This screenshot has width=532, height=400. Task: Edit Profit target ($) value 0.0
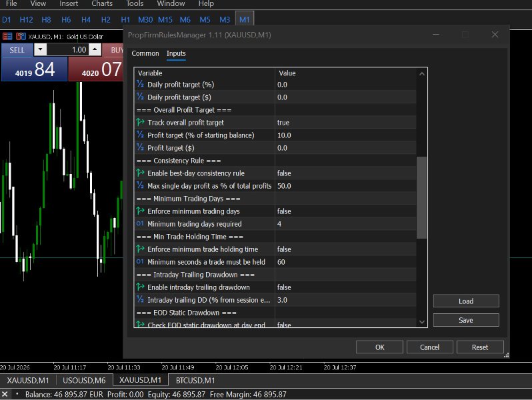click(346, 148)
